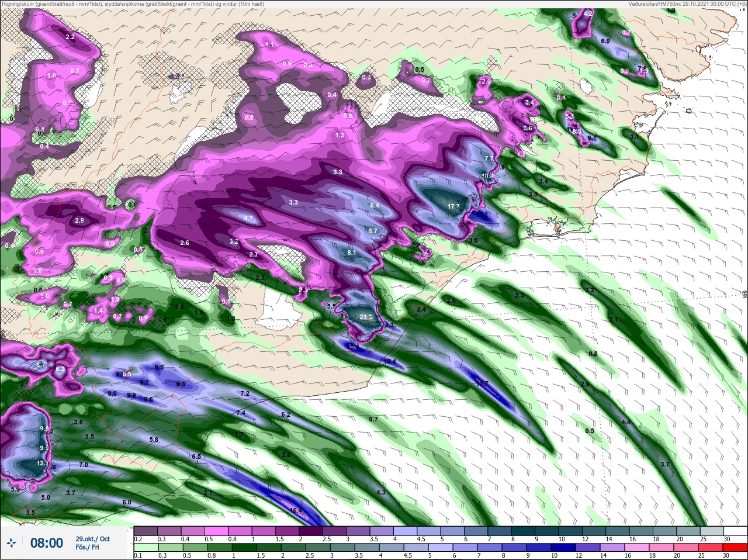
Task: Click the 4.3 precipitation value near the bottom
Action: click(381, 492)
